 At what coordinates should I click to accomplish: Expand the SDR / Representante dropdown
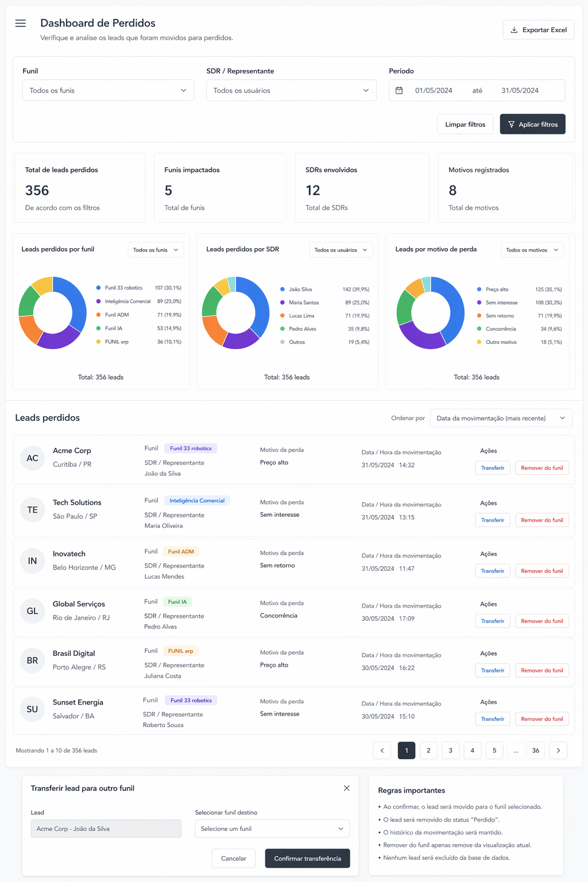[x=291, y=91]
